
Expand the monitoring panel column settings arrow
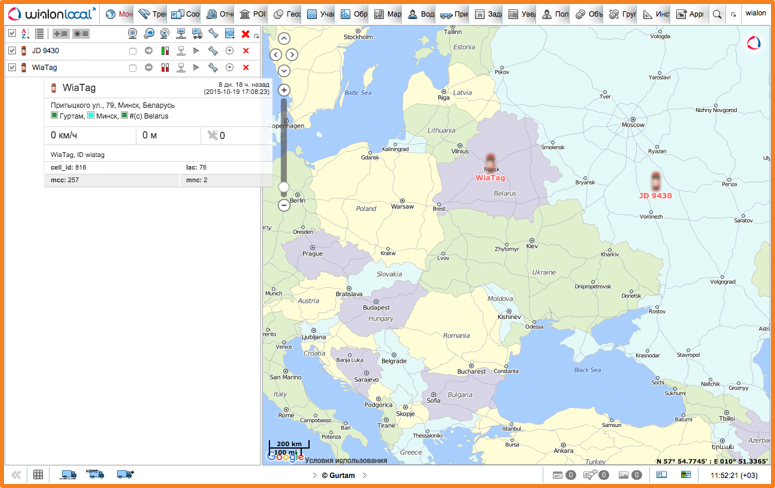coord(257,36)
